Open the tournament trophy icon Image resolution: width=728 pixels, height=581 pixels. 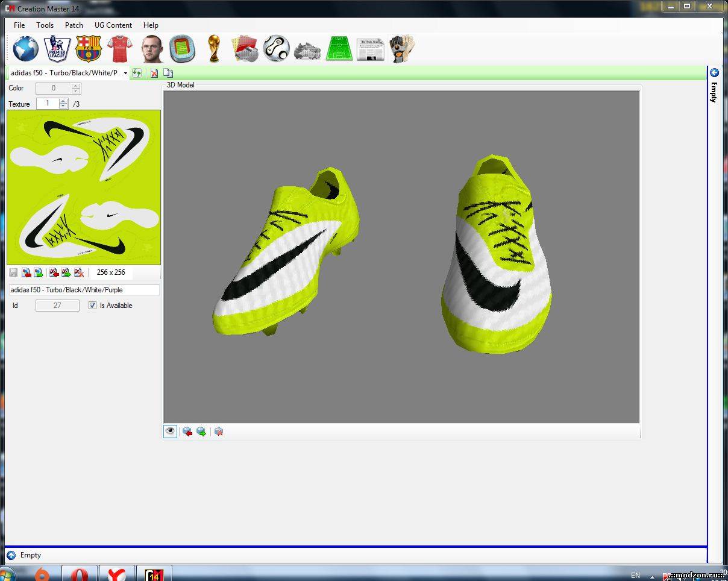pos(213,49)
